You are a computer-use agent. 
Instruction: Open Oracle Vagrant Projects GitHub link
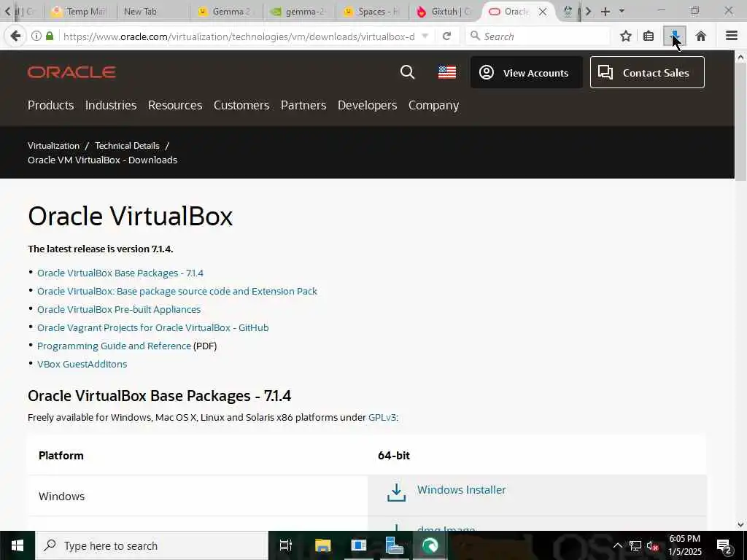pos(153,327)
